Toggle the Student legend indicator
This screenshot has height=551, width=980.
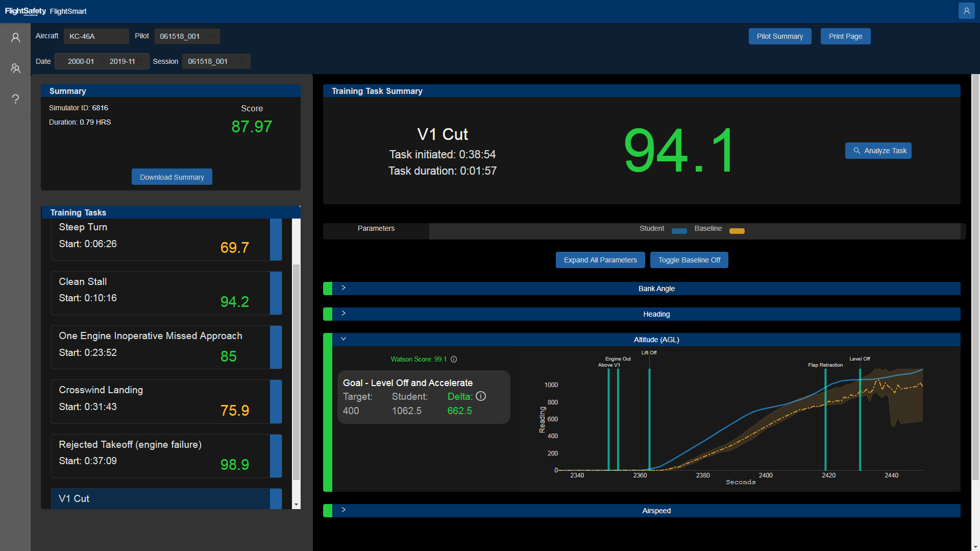coord(679,231)
